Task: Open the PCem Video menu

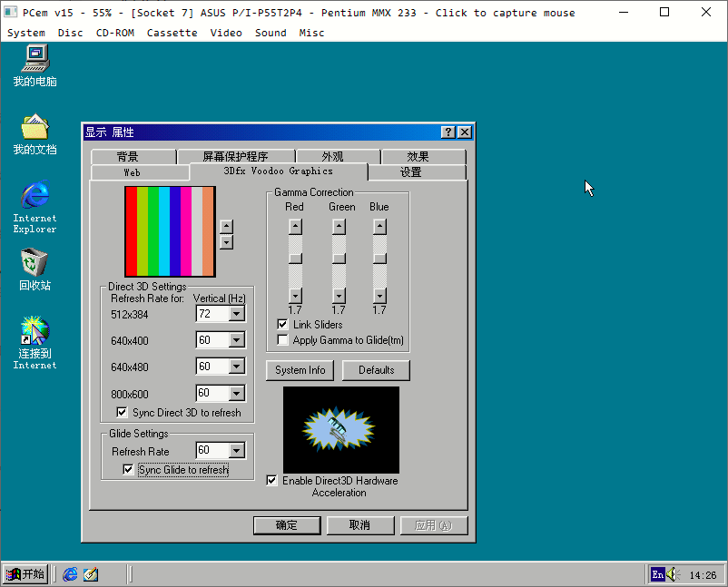Action: tap(226, 33)
